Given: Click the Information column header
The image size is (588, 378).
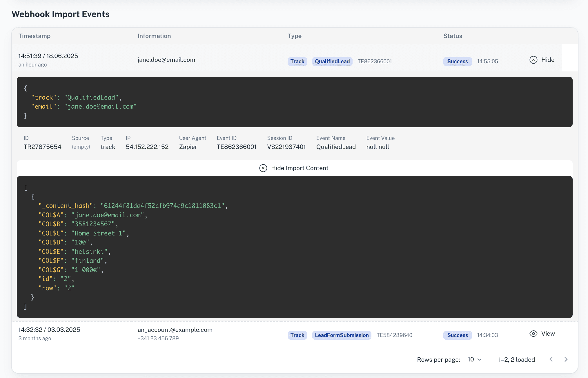Looking at the screenshot, I should pyautogui.click(x=154, y=36).
